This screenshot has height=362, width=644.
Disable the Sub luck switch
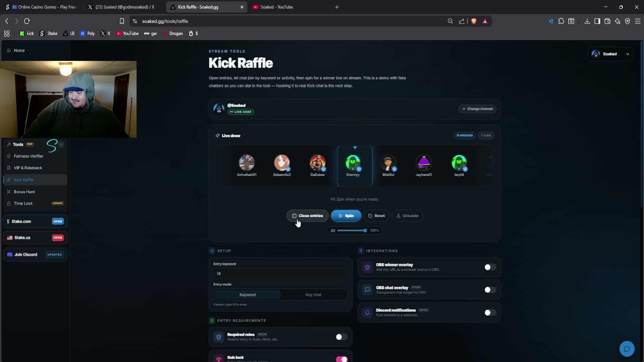[x=342, y=359]
